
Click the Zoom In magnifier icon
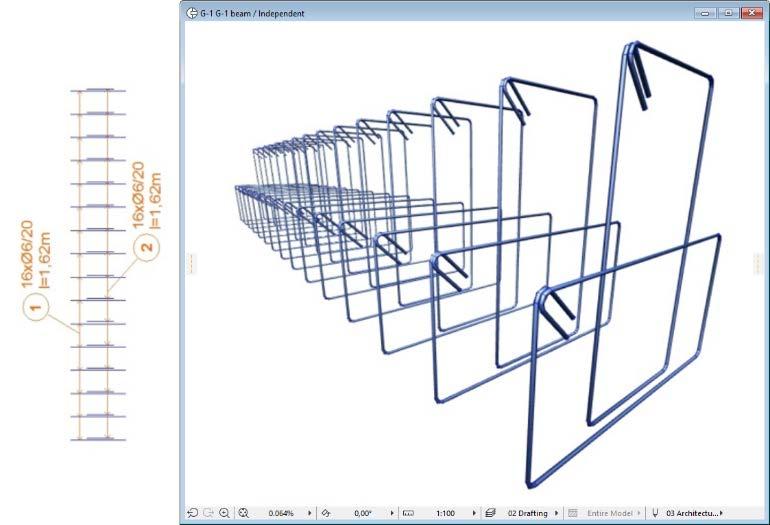coord(224,513)
